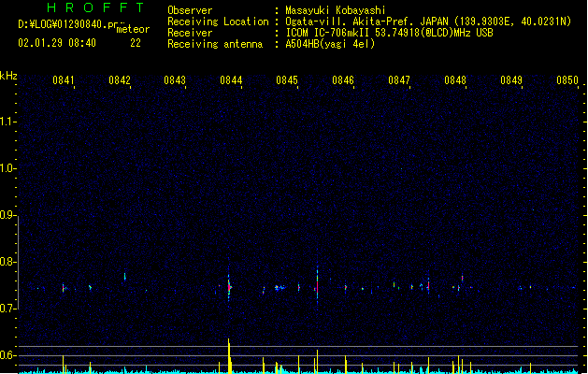Click the 0850 time marker
Screen dimensions: 588x374
[x=567, y=80]
